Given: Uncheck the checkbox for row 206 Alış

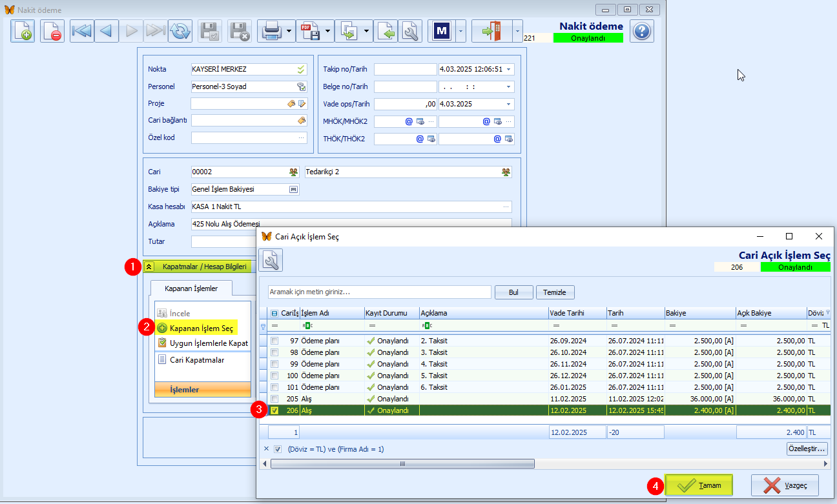Looking at the screenshot, I should tap(274, 410).
